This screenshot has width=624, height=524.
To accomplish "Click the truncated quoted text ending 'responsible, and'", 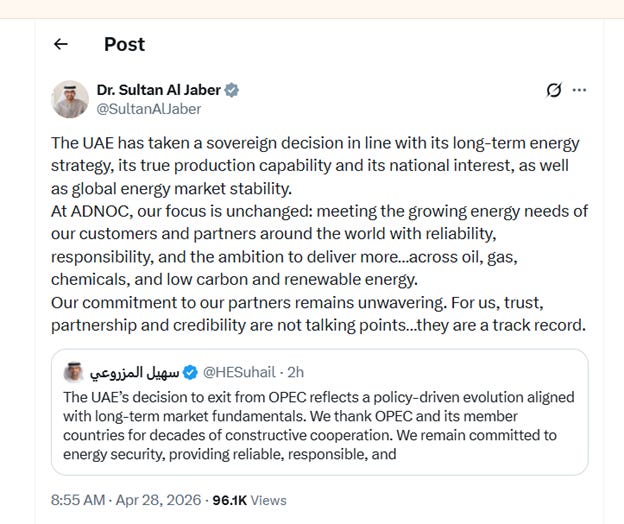I will (230, 454).
